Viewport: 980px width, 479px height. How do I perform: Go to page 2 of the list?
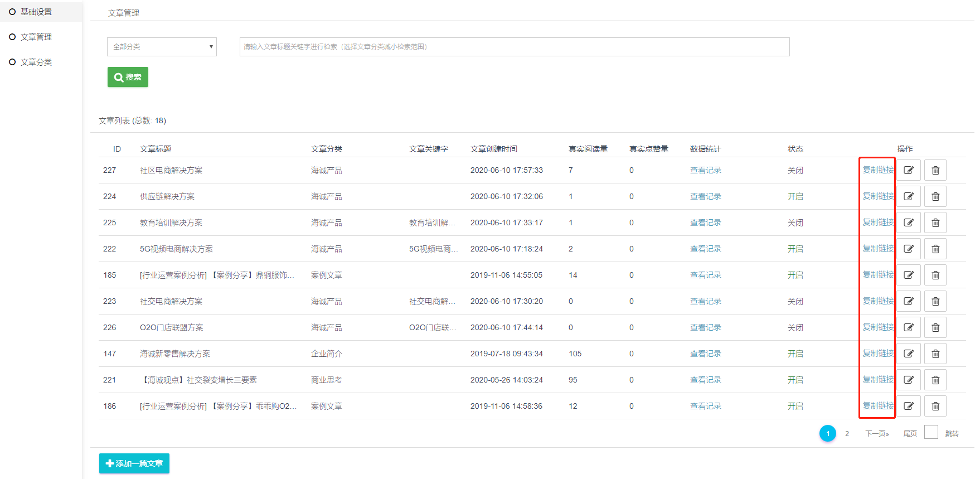[x=847, y=433]
